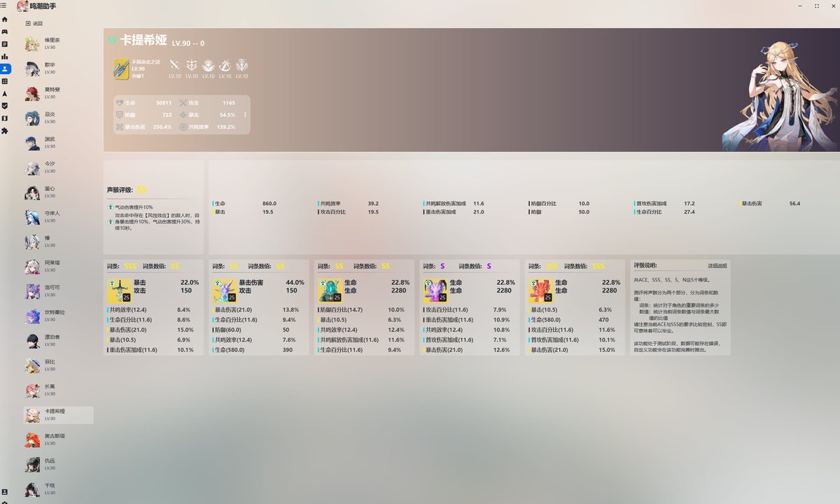
Task: Select character 坎特蕾拉 in the list
Action: [58, 316]
